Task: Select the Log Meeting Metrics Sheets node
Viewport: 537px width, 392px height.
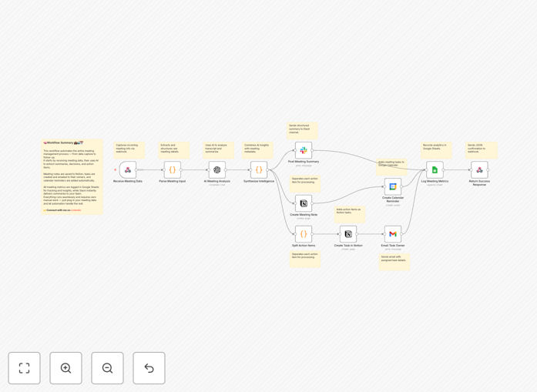Action: click(435, 169)
